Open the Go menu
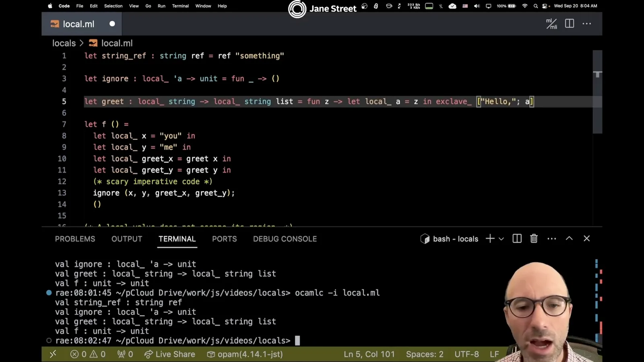The width and height of the screenshot is (644, 362). tap(148, 6)
